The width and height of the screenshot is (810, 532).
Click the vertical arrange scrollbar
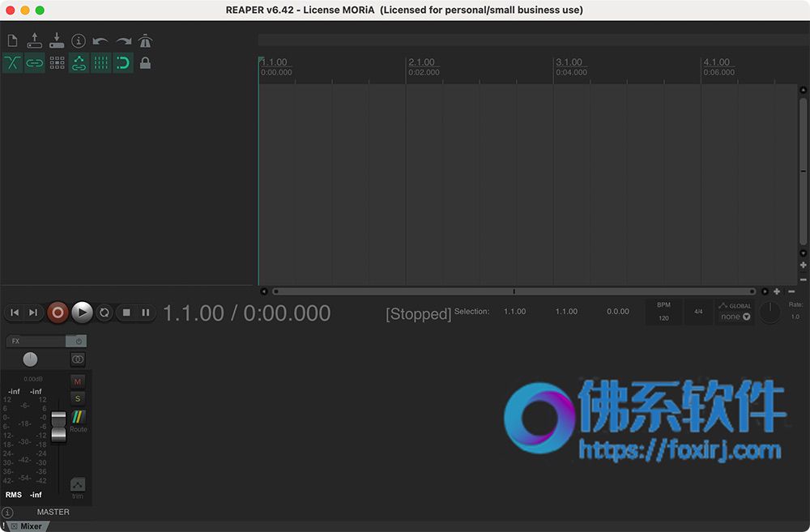tap(804, 172)
